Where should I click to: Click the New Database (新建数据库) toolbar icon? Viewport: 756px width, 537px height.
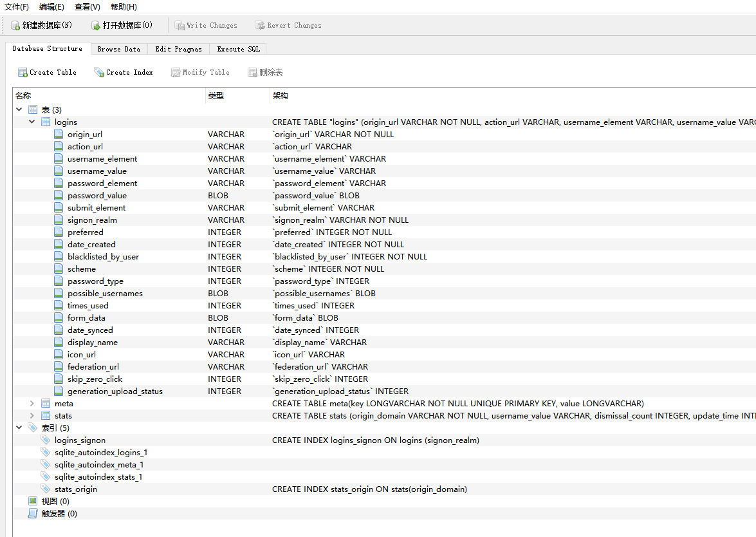click(x=15, y=26)
